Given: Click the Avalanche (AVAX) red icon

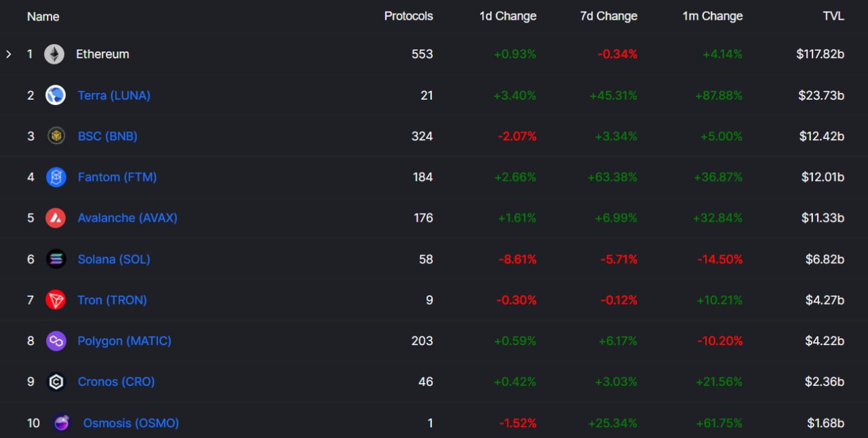Looking at the screenshot, I should (x=56, y=218).
